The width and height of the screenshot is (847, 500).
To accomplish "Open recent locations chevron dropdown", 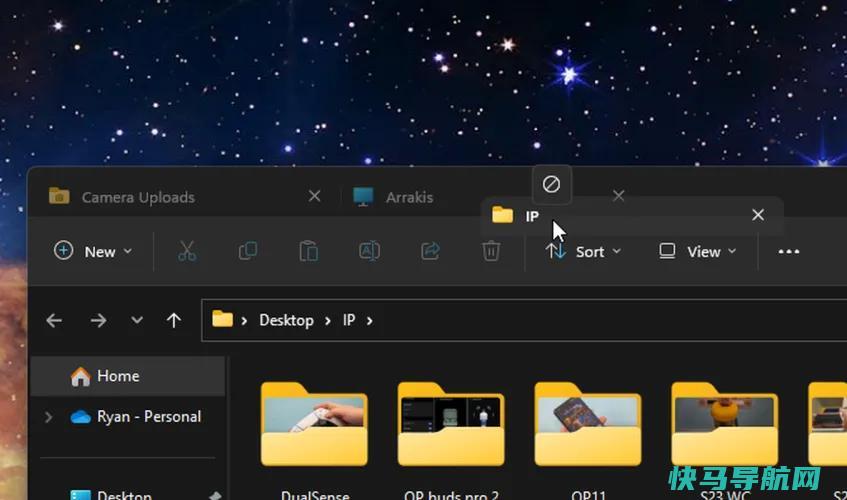I will [137, 321].
